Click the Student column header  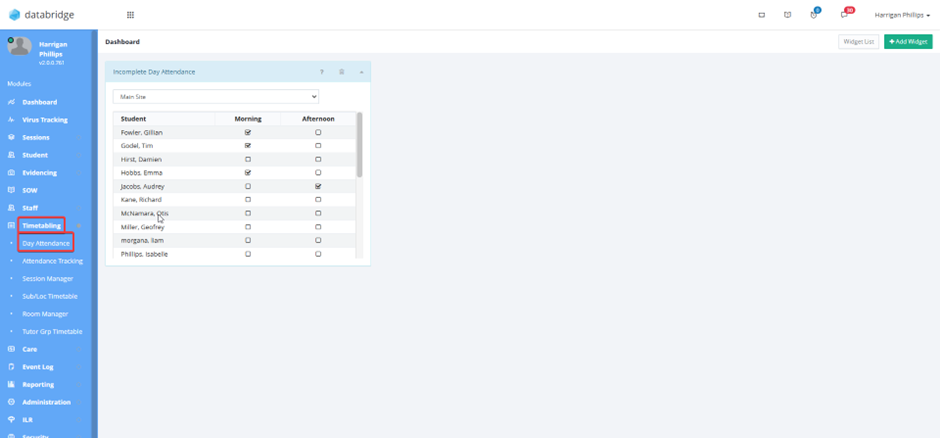[133, 119]
